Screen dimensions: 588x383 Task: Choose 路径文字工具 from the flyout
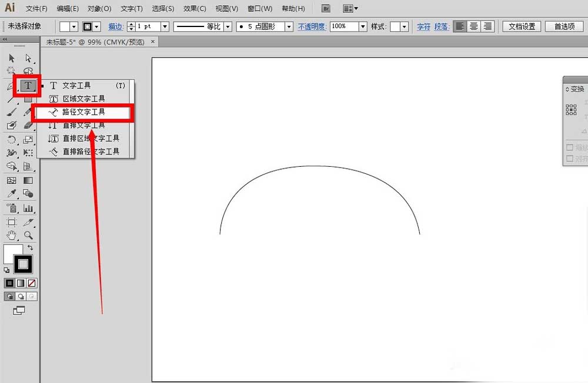[x=84, y=112]
